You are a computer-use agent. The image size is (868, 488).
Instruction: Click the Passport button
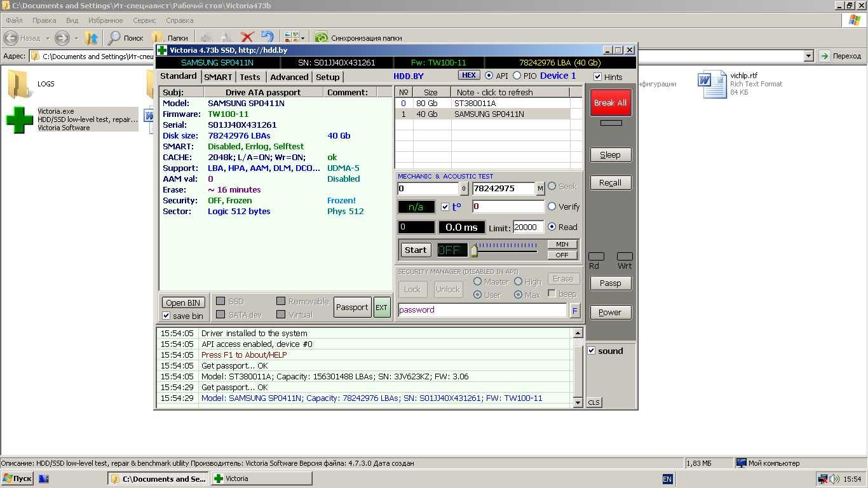(x=352, y=308)
